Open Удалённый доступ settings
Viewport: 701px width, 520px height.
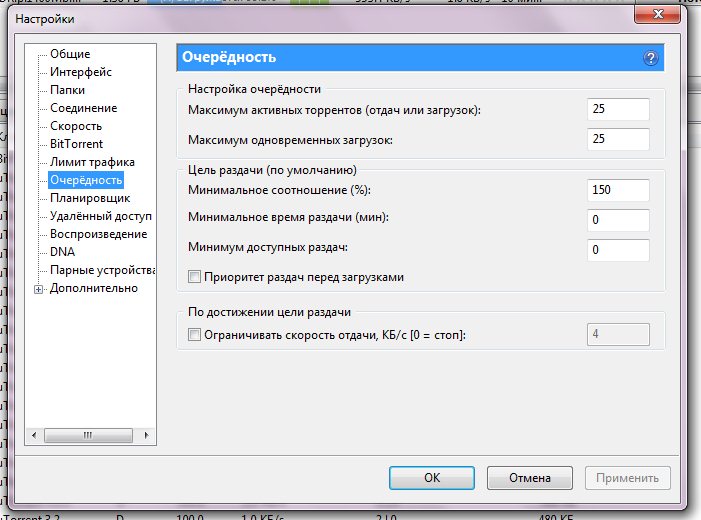[101, 216]
